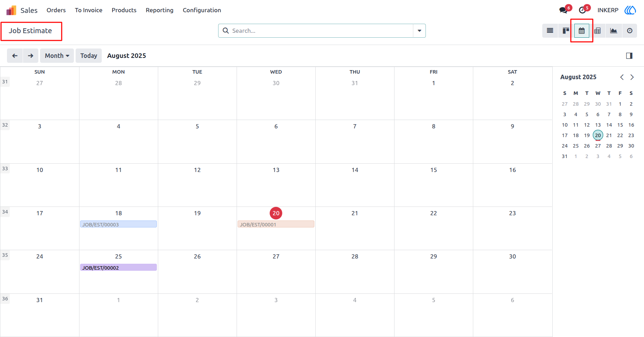
Task: Click the mini calendar next chevron
Action: pos(632,77)
